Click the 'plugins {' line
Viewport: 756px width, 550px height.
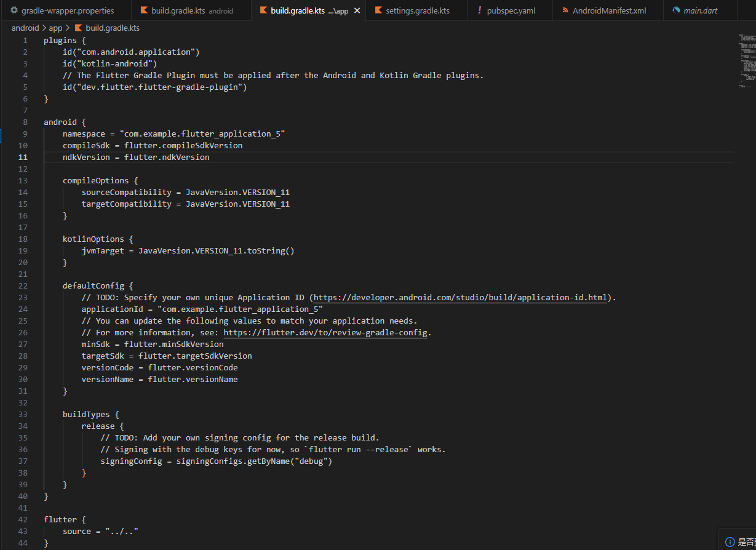pos(65,41)
